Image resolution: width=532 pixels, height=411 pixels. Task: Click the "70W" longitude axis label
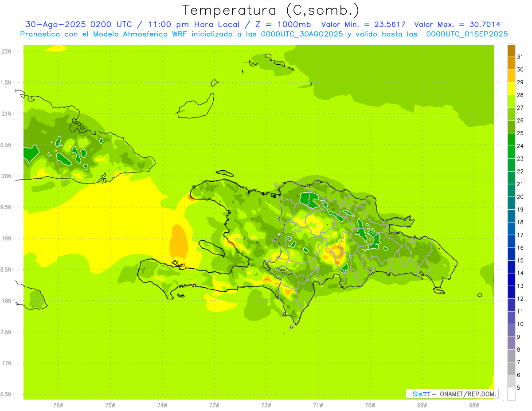coord(370,405)
